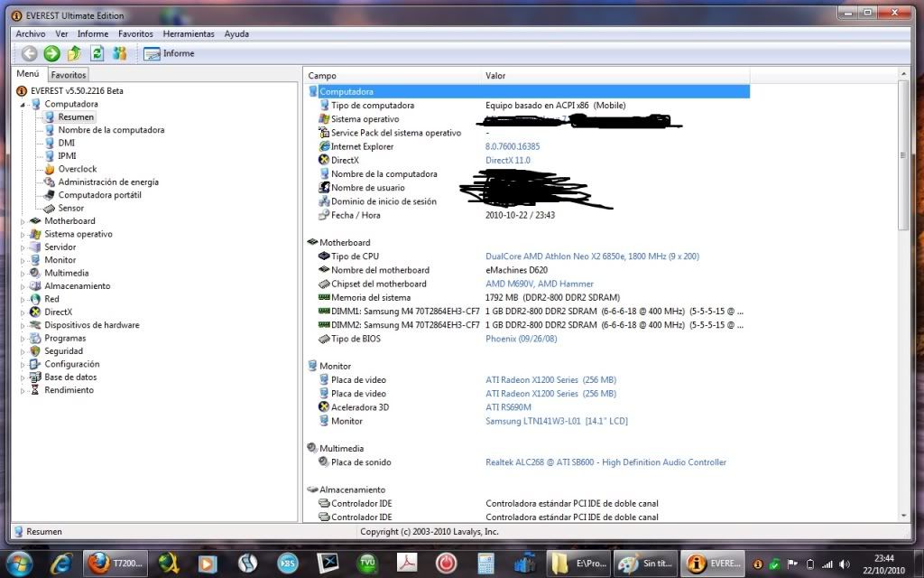Open the Ver menu

(62, 33)
